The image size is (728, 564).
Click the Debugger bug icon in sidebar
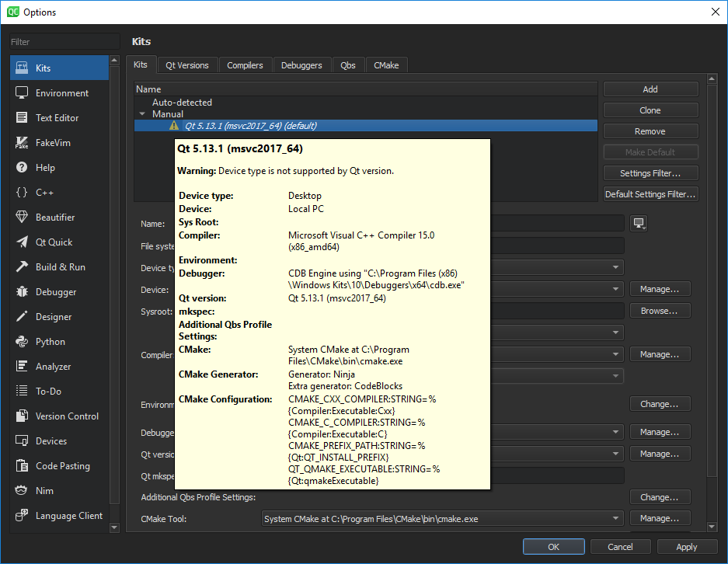22,292
